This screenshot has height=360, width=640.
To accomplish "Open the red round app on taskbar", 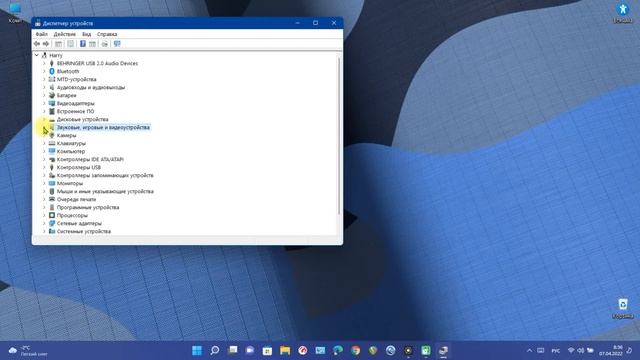I will 302,350.
